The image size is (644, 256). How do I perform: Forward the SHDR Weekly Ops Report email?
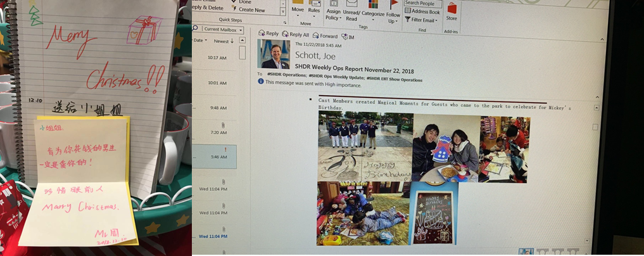point(325,36)
